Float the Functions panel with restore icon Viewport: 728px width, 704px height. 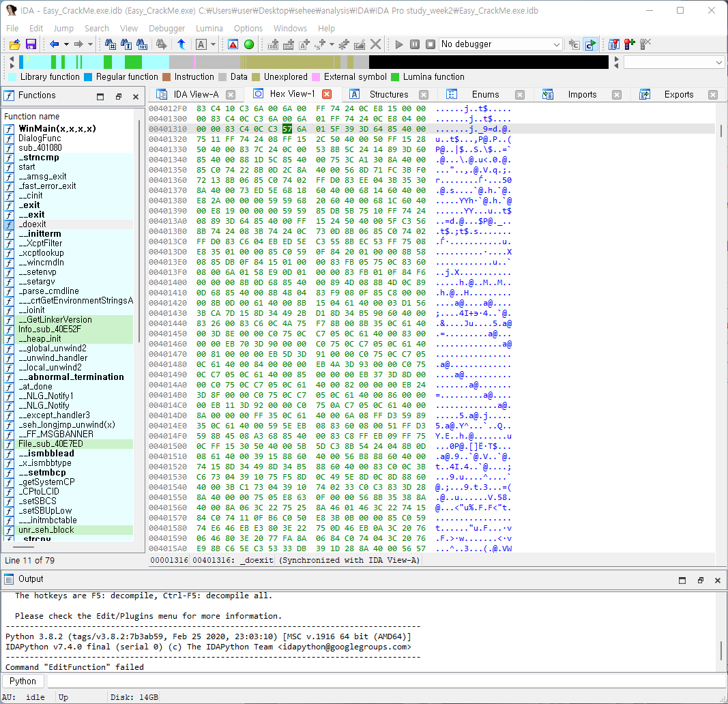[119, 97]
